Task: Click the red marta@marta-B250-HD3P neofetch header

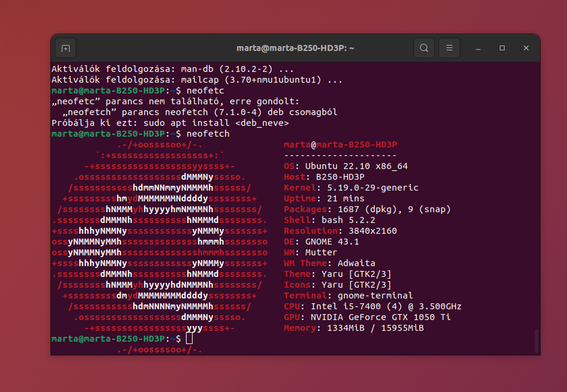Action: click(x=340, y=144)
